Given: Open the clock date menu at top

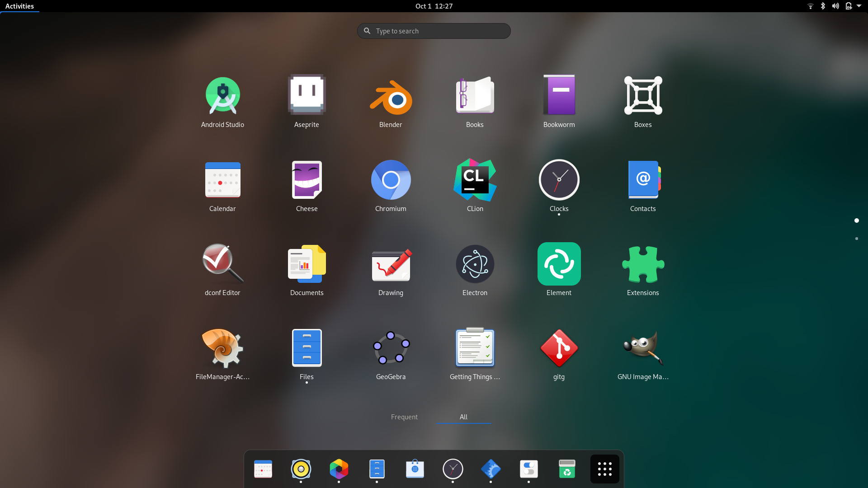Looking at the screenshot, I should tap(434, 6).
